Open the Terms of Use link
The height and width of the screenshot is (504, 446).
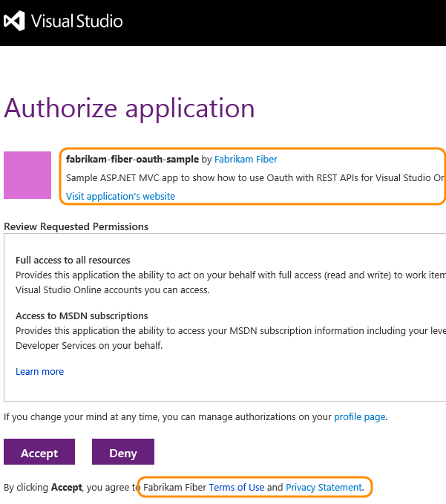pyautogui.click(x=237, y=487)
